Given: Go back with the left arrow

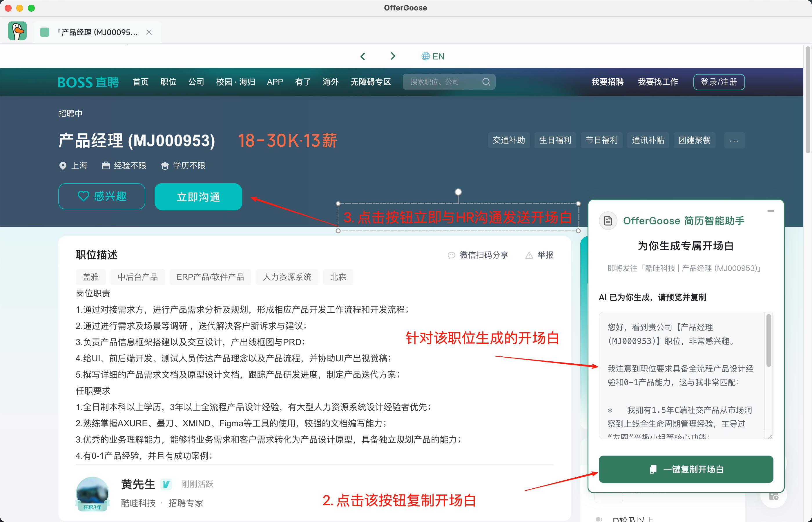Looking at the screenshot, I should click(x=363, y=56).
